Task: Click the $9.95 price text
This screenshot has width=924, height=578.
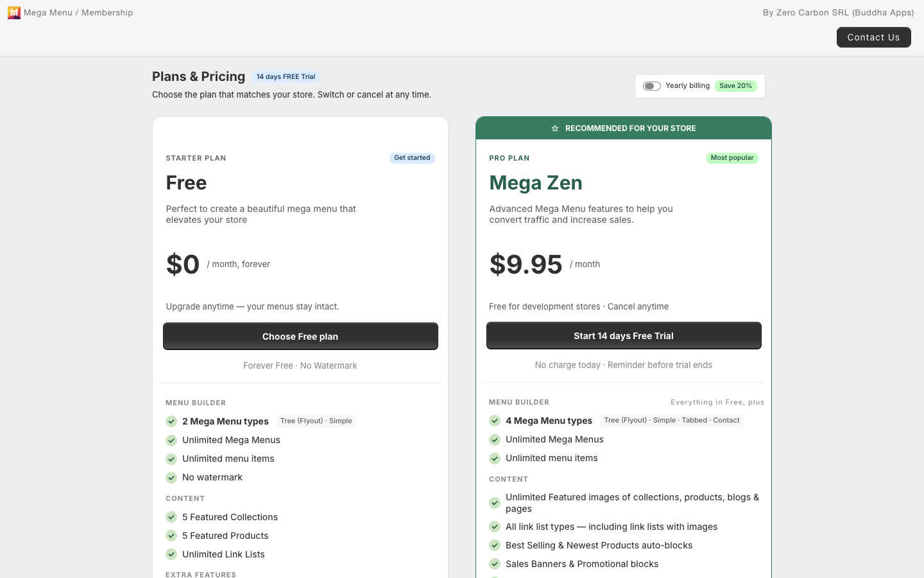Action: 526,265
